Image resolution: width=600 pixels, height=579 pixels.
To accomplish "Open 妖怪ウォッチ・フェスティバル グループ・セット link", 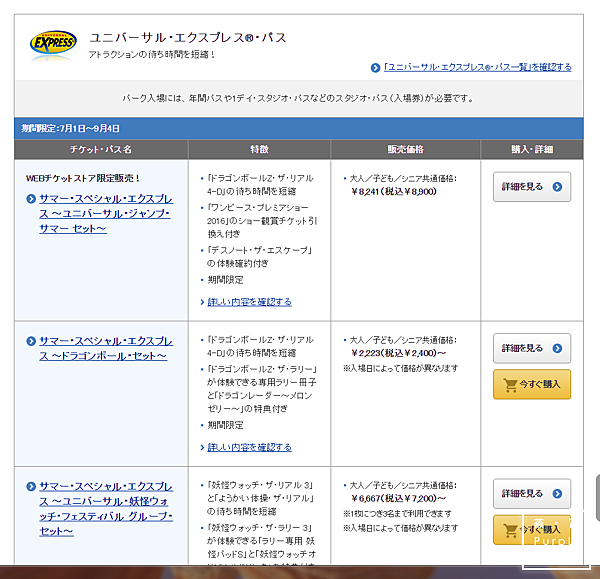I will (x=106, y=509).
